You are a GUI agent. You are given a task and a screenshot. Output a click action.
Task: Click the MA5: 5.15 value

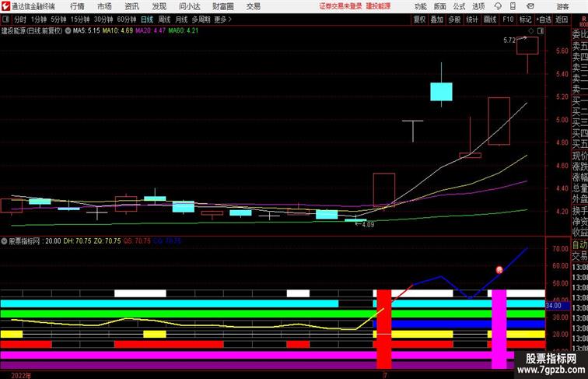tap(86, 31)
